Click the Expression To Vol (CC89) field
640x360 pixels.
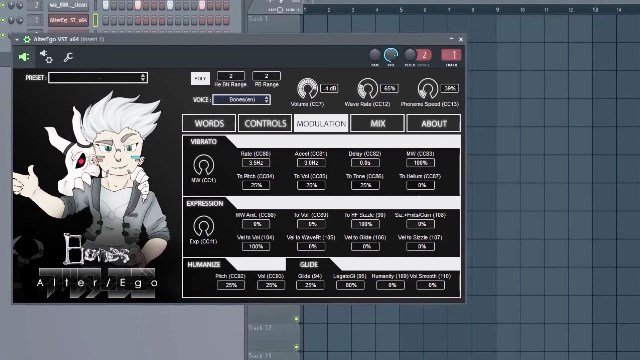tap(311, 224)
